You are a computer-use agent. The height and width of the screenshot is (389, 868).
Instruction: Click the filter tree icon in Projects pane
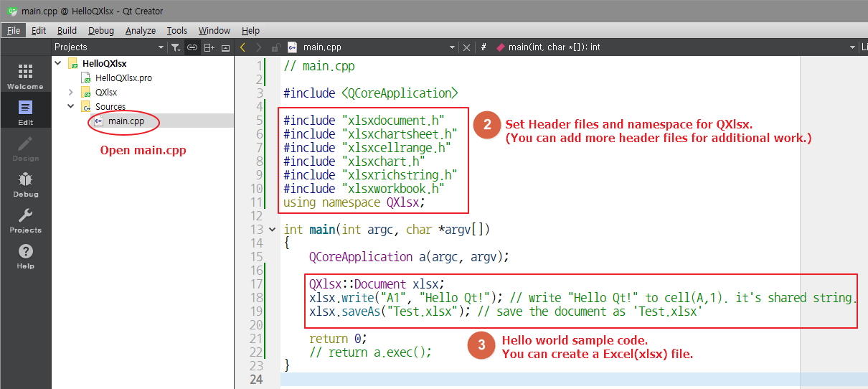click(175, 47)
